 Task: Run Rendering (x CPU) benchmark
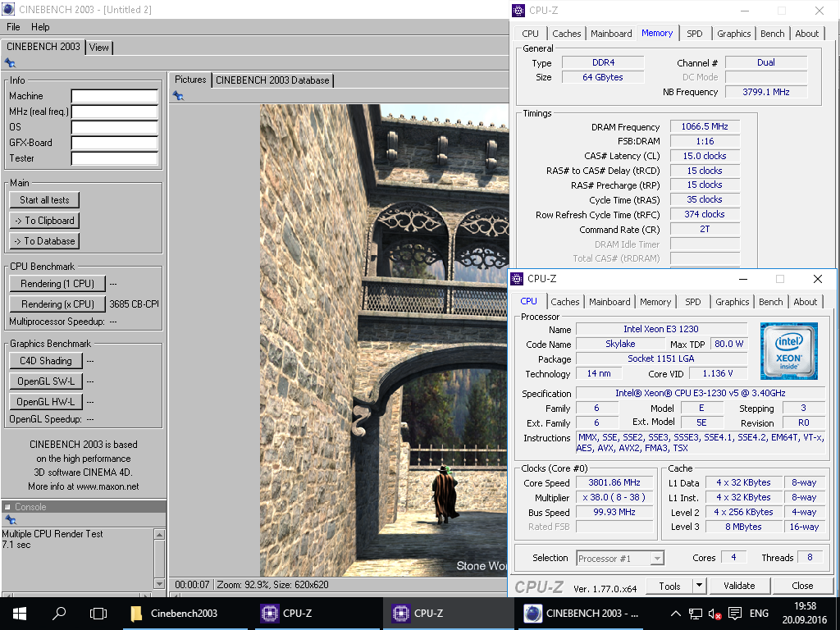point(57,304)
